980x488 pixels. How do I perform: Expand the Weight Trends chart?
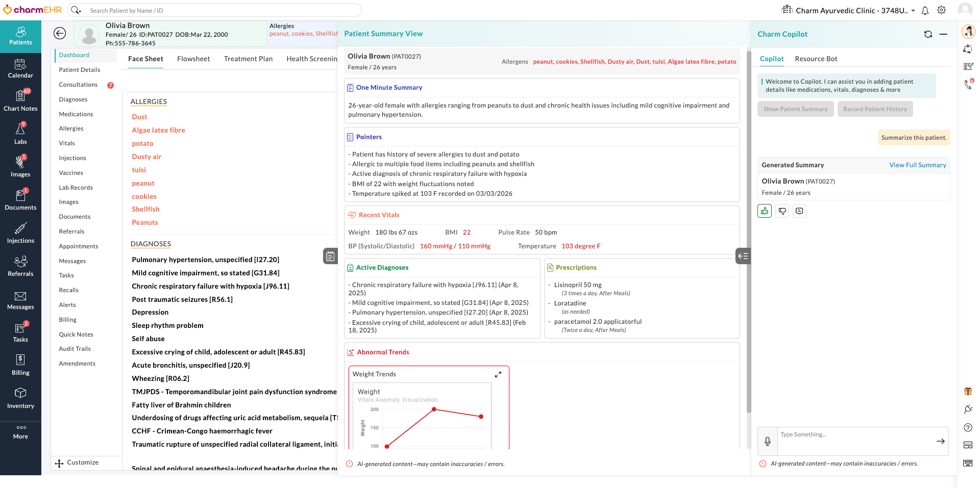point(498,375)
